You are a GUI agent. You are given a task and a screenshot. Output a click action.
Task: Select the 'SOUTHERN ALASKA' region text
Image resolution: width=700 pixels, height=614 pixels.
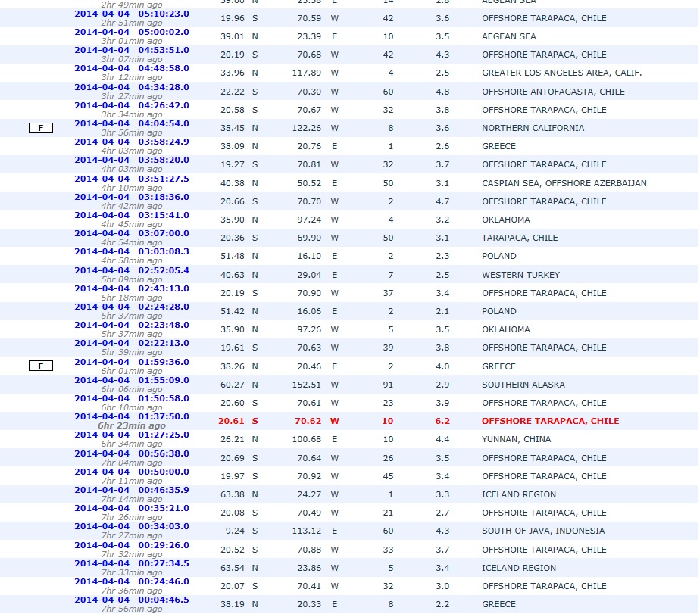pyautogui.click(x=523, y=385)
